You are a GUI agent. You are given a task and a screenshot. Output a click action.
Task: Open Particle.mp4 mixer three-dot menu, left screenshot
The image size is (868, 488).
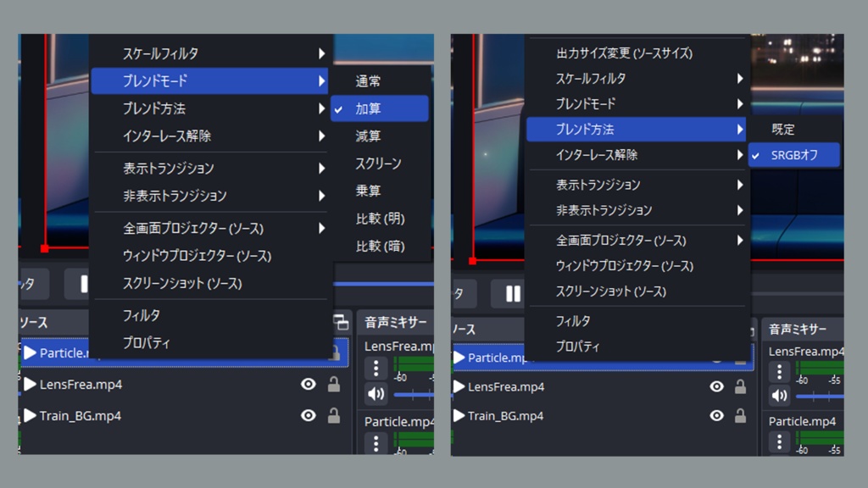(376, 442)
